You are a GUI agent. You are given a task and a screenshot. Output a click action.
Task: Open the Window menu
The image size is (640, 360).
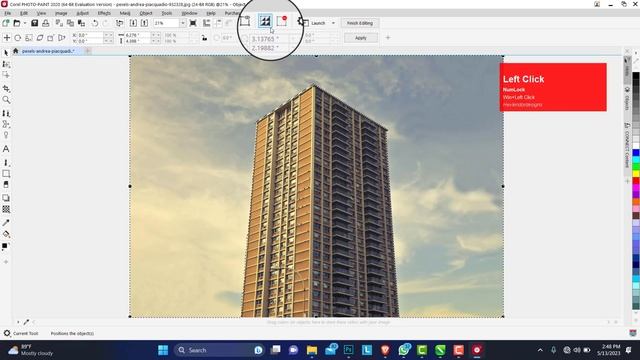[x=189, y=13]
